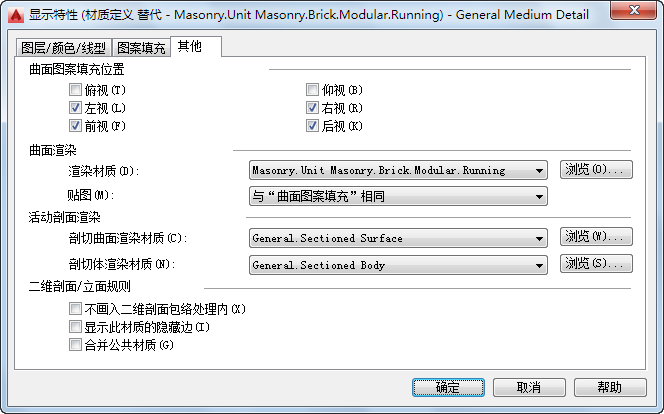This screenshot has width=664, height=414.
Task: Open the 渲染材质 render material dropdown
Action: (398, 170)
